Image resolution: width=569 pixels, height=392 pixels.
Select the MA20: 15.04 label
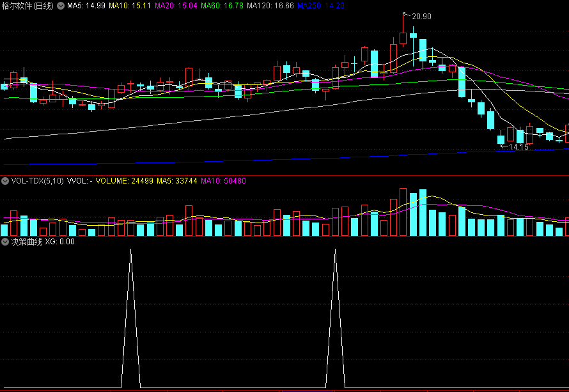click(176, 6)
